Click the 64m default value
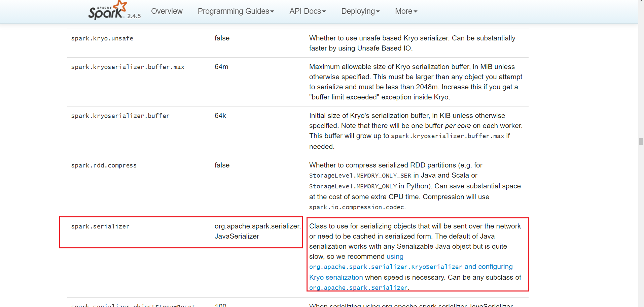This screenshot has height=307, width=644. pos(221,67)
